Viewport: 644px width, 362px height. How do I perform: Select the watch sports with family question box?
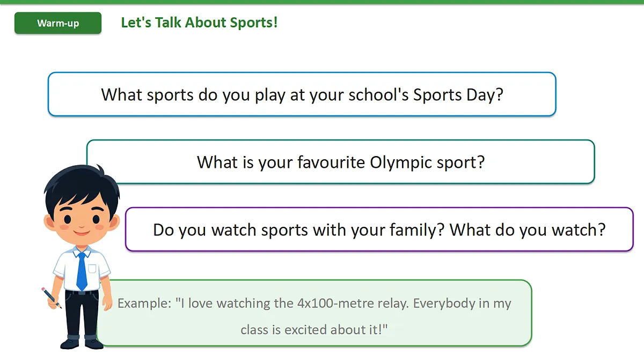(x=379, y=230)
